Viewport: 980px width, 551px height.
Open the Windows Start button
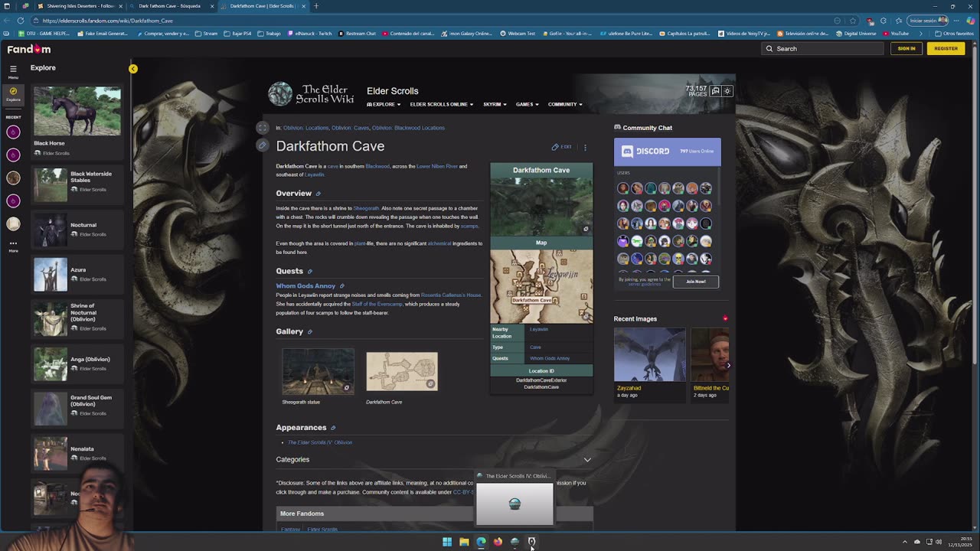pyautogui.click(x=447, y=542)
